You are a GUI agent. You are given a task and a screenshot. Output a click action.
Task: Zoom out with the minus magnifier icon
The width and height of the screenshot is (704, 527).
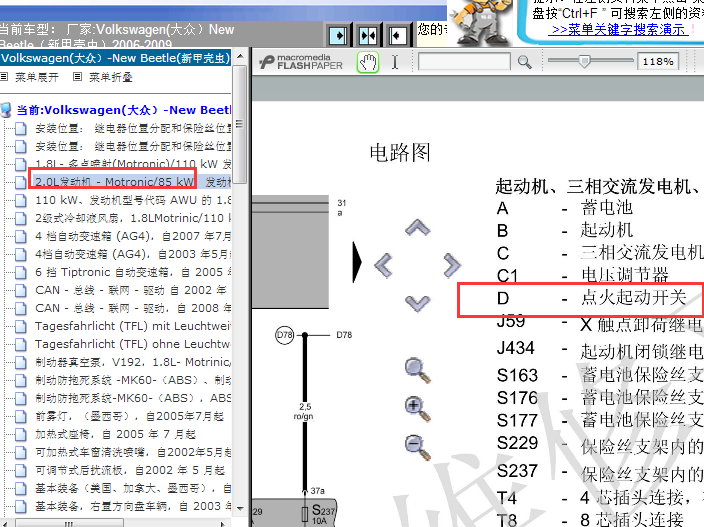418,447
